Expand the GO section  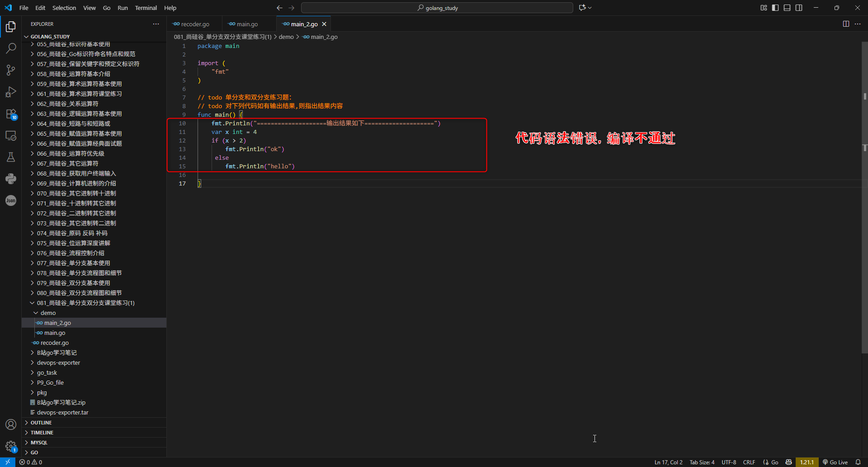pos(94,453)
